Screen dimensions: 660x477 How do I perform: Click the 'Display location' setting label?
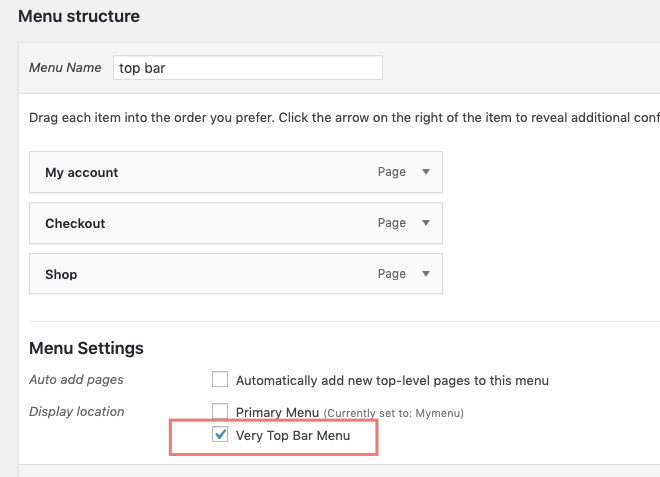[76, 411]
